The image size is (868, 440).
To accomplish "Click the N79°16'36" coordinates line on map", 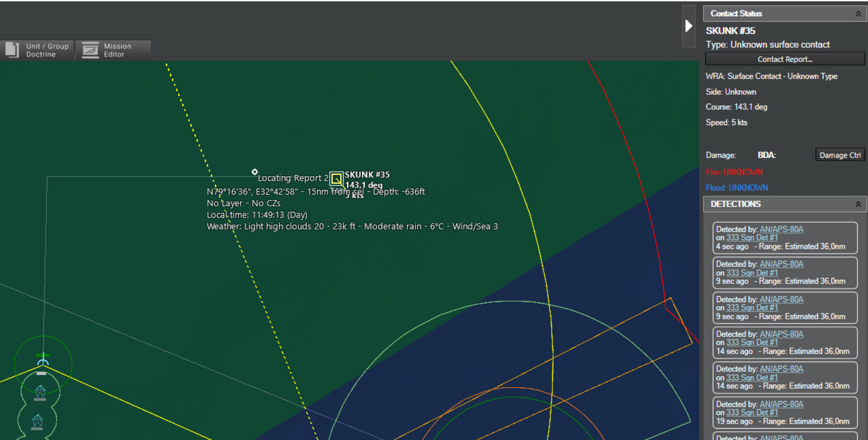I will (x=316, y=192).
